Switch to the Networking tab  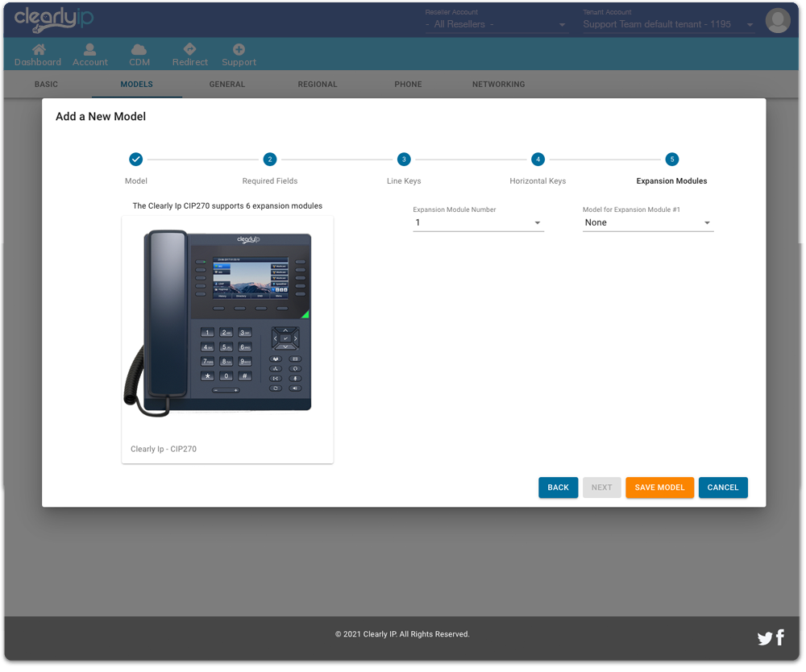click(x=498, y=85)
